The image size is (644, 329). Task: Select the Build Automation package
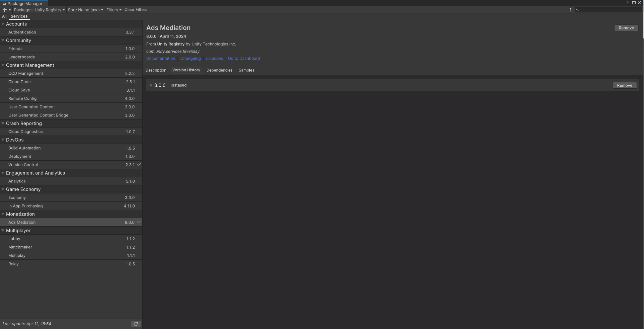[71, 148]
